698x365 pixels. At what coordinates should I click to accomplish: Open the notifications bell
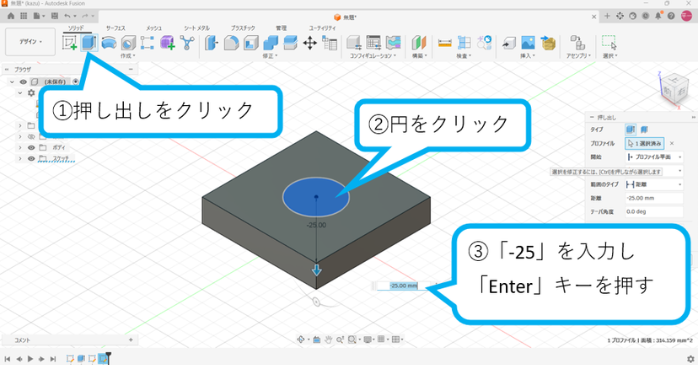pos(658,16)
